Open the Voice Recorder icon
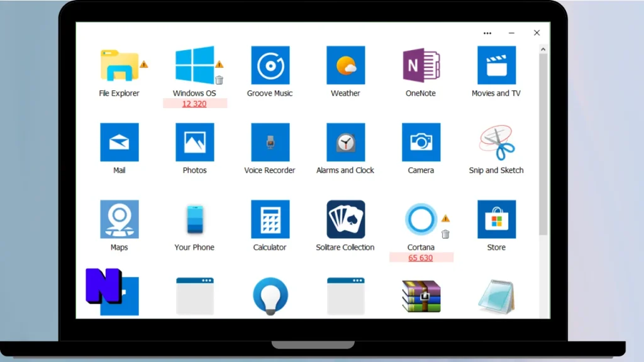This screenshot has width=644, height=362. tap(270, 142)
